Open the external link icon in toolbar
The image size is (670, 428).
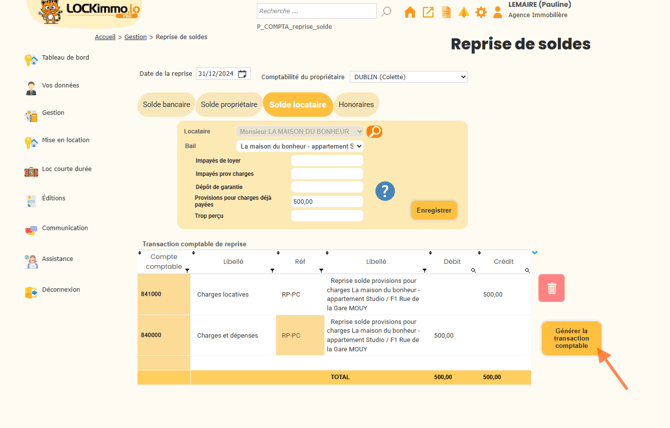pos(428,12)
